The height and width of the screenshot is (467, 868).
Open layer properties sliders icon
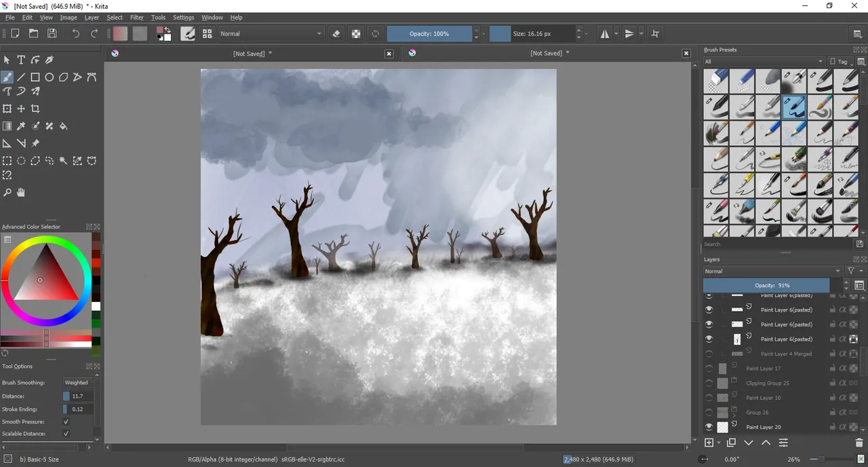point(783,443)
